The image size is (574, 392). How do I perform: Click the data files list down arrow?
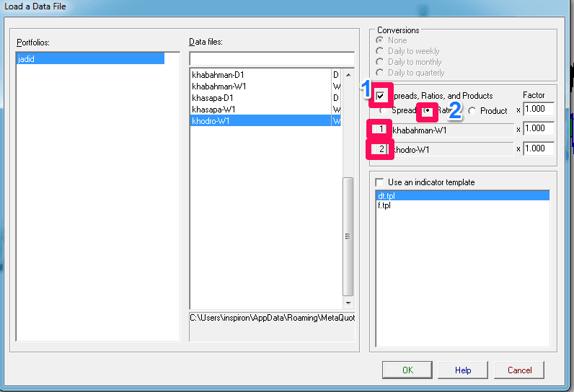tap(348, 303)
